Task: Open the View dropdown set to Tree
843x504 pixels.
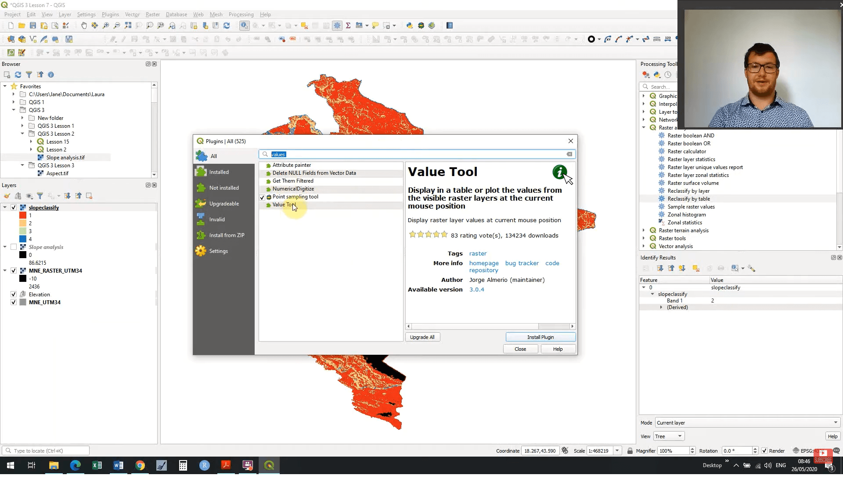Action: (x=669, y=436)
